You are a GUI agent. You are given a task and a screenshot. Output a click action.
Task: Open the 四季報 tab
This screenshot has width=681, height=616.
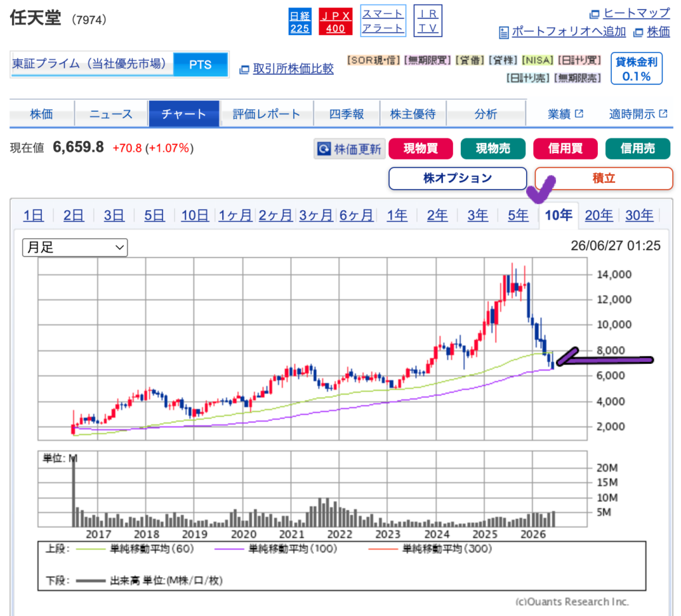tap(346, 114)
